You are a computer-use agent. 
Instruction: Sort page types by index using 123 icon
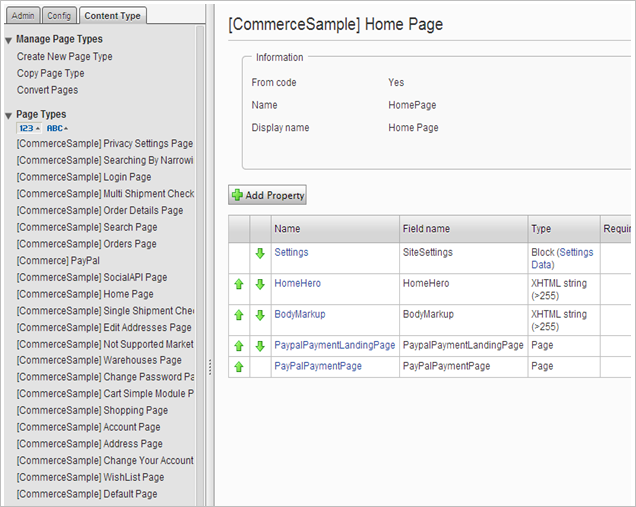(x=29, y=129)
